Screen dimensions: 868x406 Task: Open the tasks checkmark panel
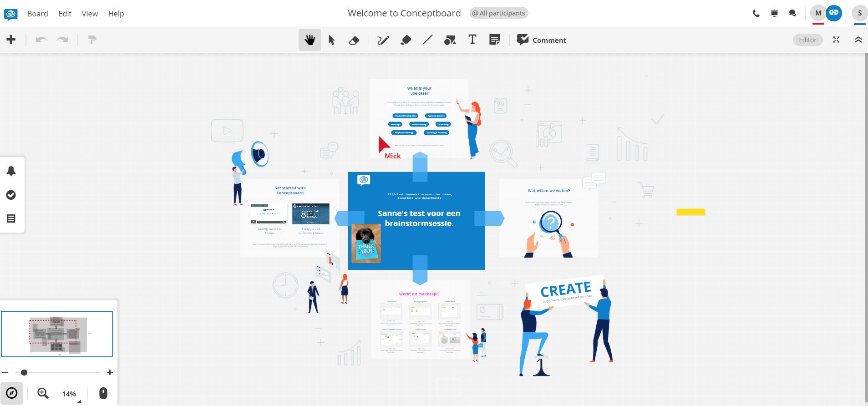coord(11,195)
